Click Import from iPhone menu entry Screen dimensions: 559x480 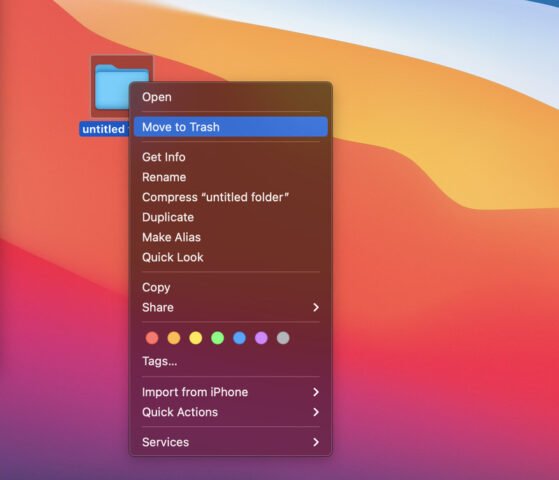point(231,392)
